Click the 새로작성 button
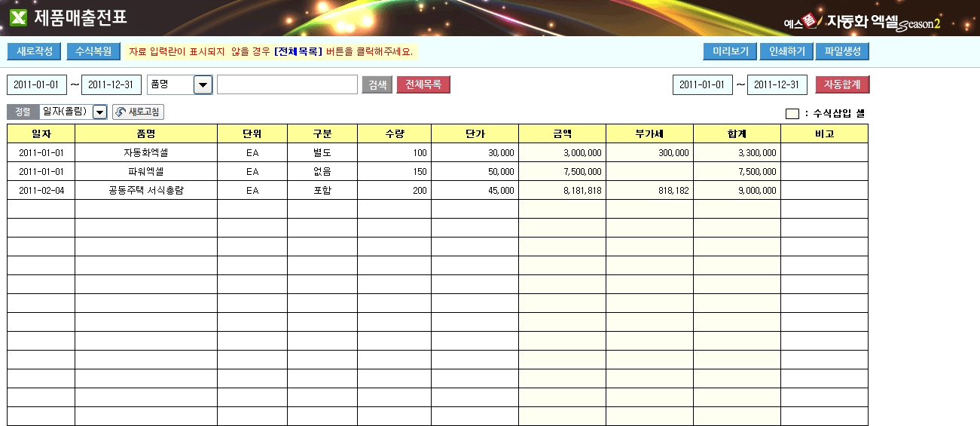The image size is (980, 426). point(34,51)
